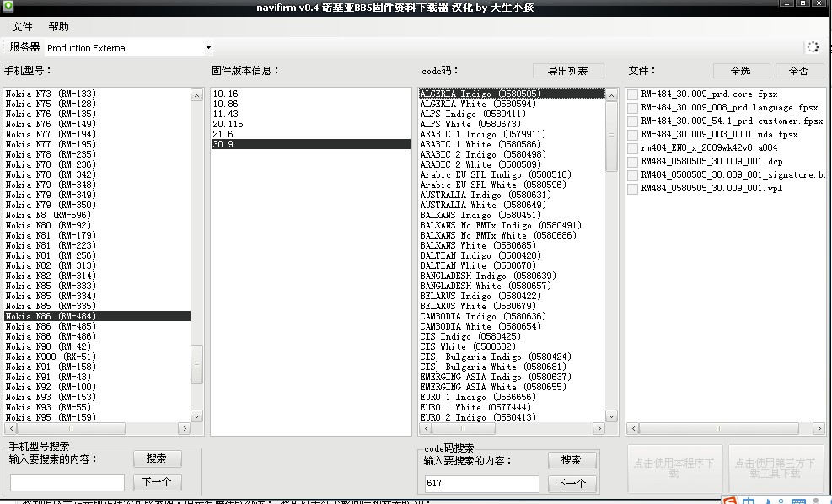This screenshot has width=832, height=504.
Task: Check RM484_0580505_30.009_001.dcp checkbox
Action: pyautogui.click(x=632, y=162)
